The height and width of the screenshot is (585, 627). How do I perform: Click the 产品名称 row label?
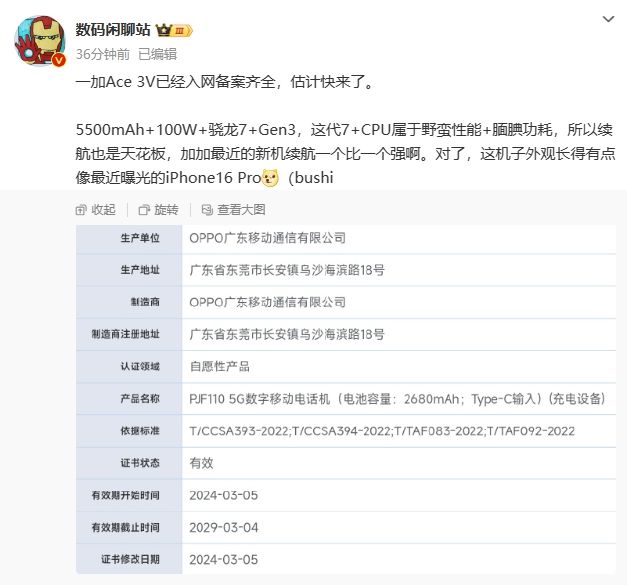(140, 399)
